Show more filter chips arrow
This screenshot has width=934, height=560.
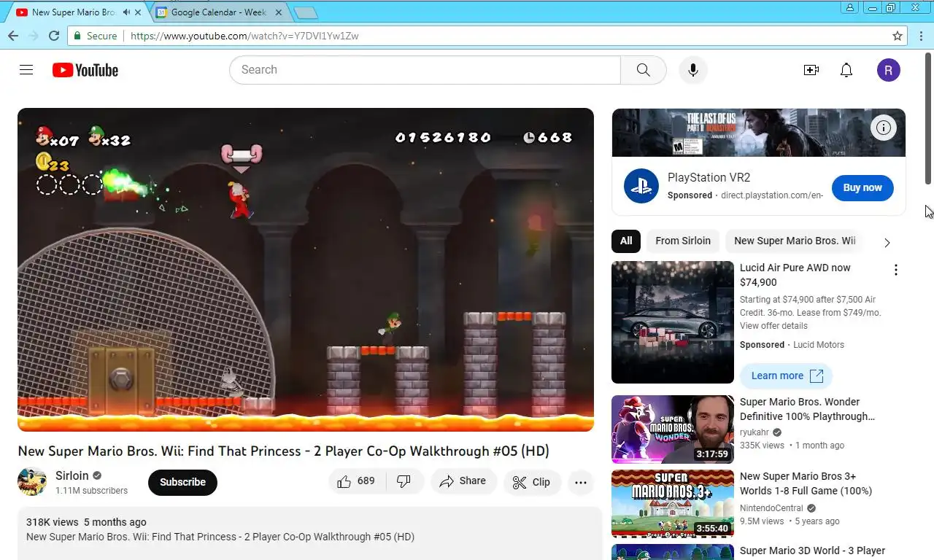pos(887,242)
